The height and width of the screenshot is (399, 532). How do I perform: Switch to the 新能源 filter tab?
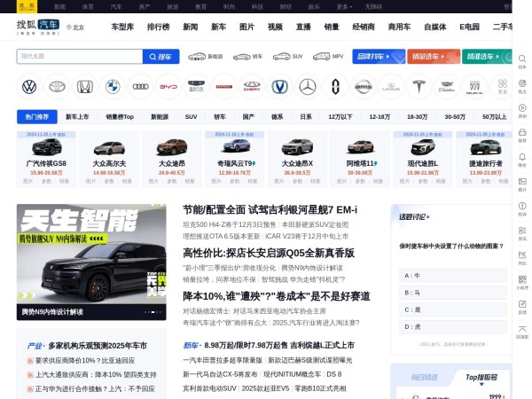coord(160,117)
